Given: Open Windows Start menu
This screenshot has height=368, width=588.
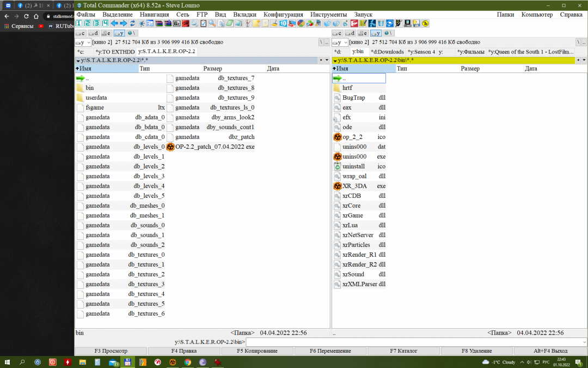Looking at the screenshot, I should coord(7,363).
